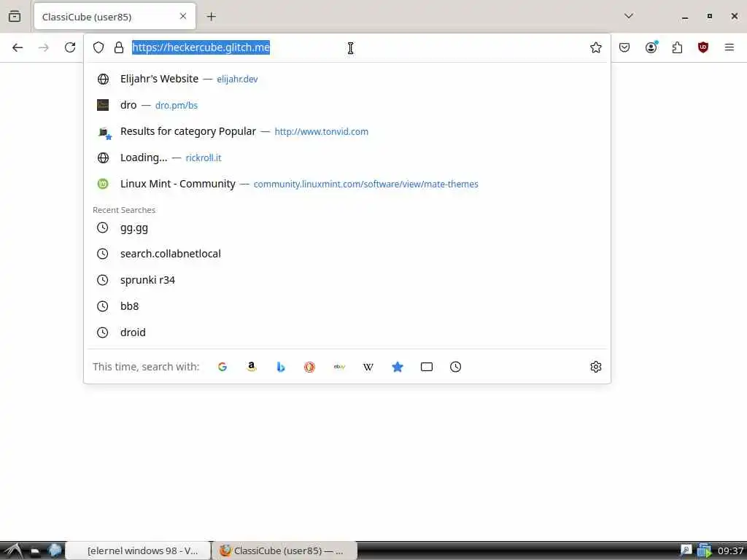This screenshot has height=560, width=747.
Task: Launch the taskbar web browser globe icon
Action: click(55, 551)
